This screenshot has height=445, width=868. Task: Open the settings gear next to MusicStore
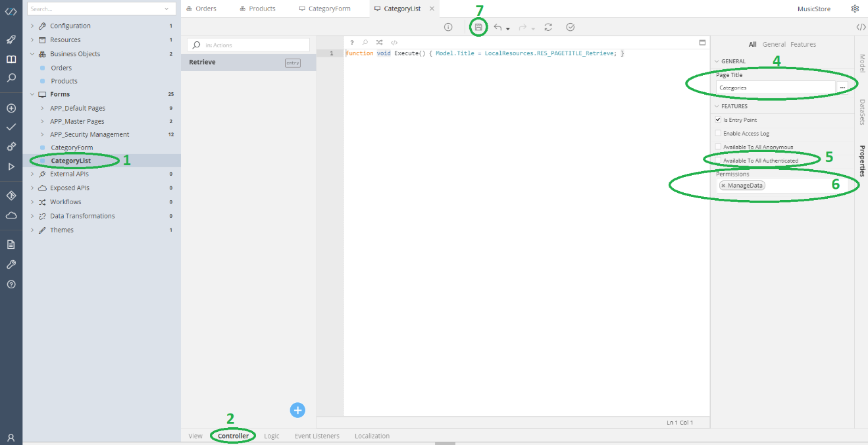point(854,8)
